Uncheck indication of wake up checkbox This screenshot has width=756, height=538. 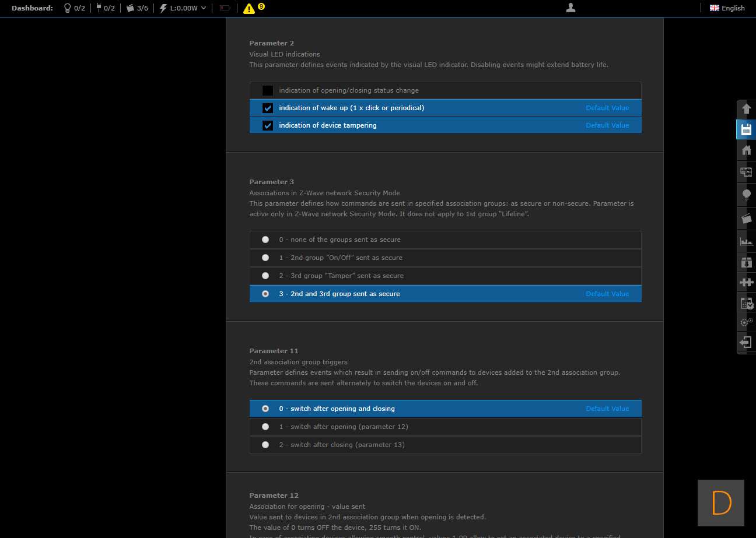coord(268,108)
